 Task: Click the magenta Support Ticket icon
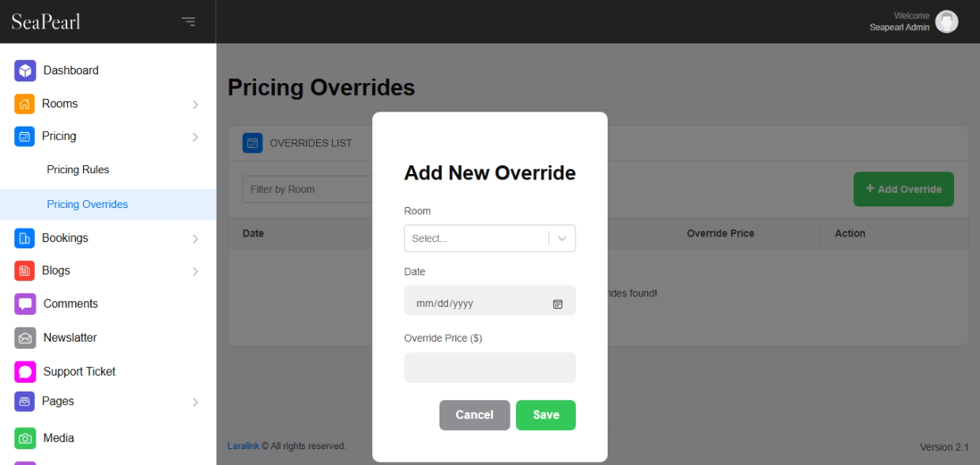(25, 372)
